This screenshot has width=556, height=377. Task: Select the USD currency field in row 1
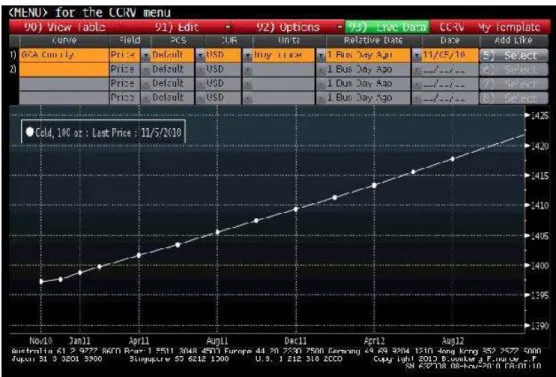[223, 55]
